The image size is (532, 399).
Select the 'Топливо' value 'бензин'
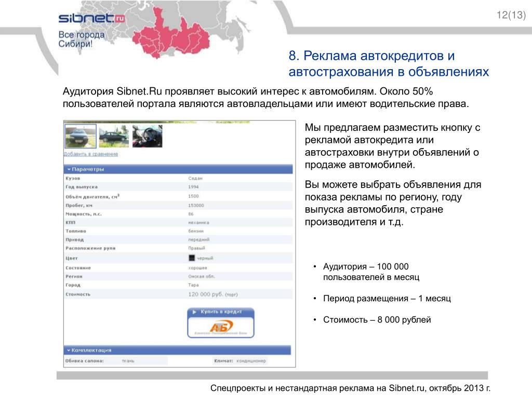click(196, 231)
